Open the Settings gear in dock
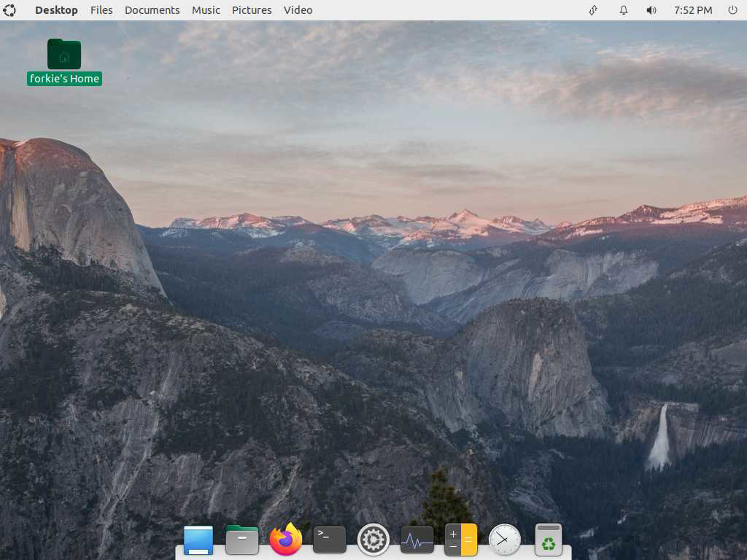 [373, 540]
